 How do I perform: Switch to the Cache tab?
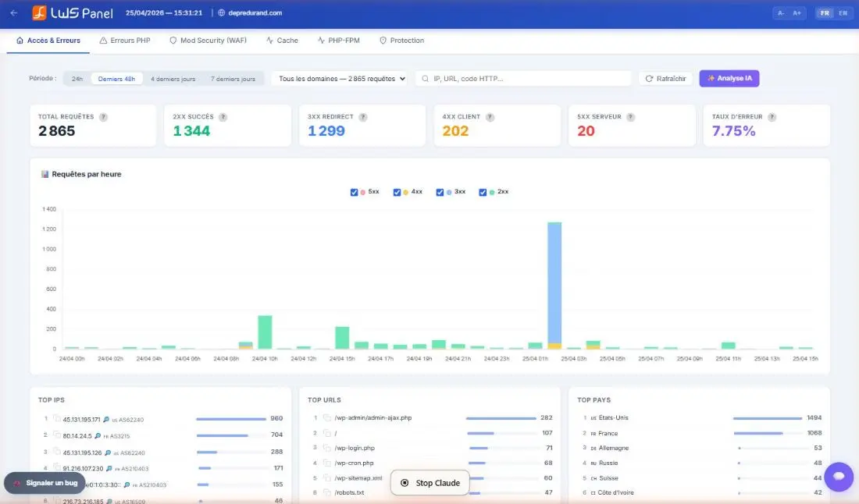tap(282, 41)
